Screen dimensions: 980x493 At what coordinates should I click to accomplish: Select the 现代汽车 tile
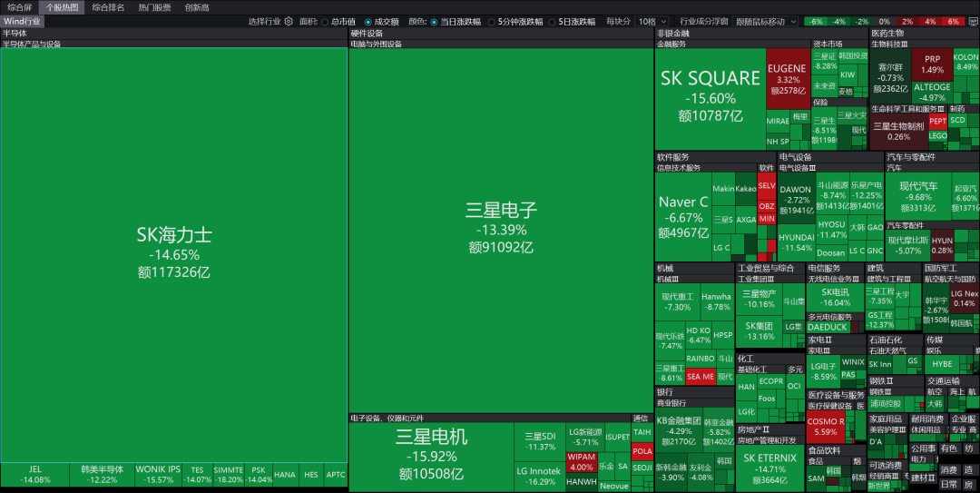click(x=918, y=196)
